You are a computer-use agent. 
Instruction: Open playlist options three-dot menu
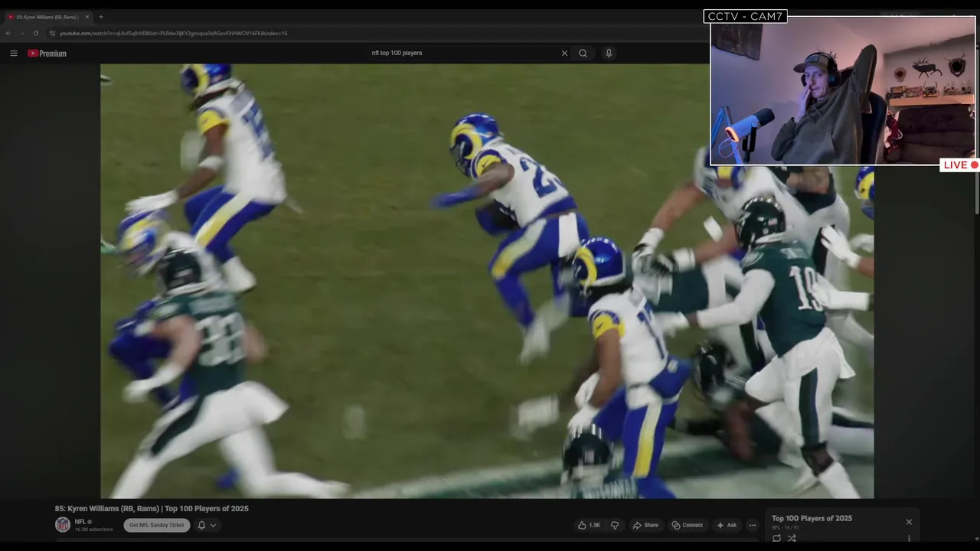[x=909, y=539]
